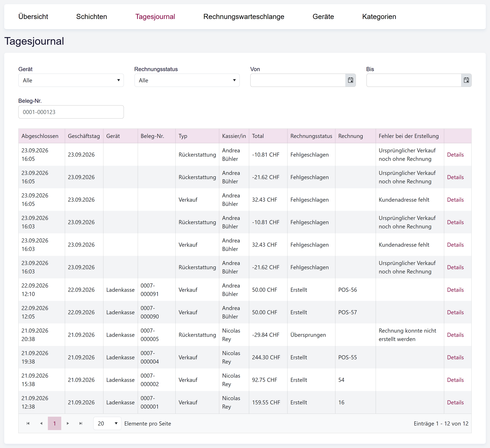Screen dimensions: 490x448
Task: Open the Schichten tab
Action: (x=92, y=16)
